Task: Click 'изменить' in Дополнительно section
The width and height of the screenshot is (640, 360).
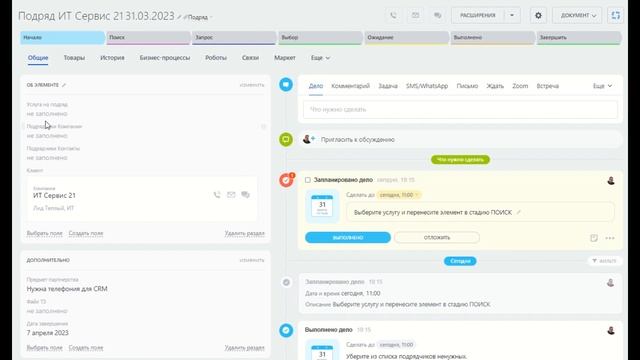Action: tap(252, 260)
